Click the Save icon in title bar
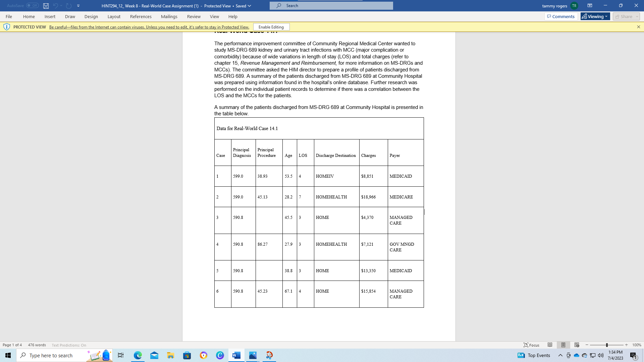The width and height of the screenshot is (644, 362). click(x=46, y=6)
